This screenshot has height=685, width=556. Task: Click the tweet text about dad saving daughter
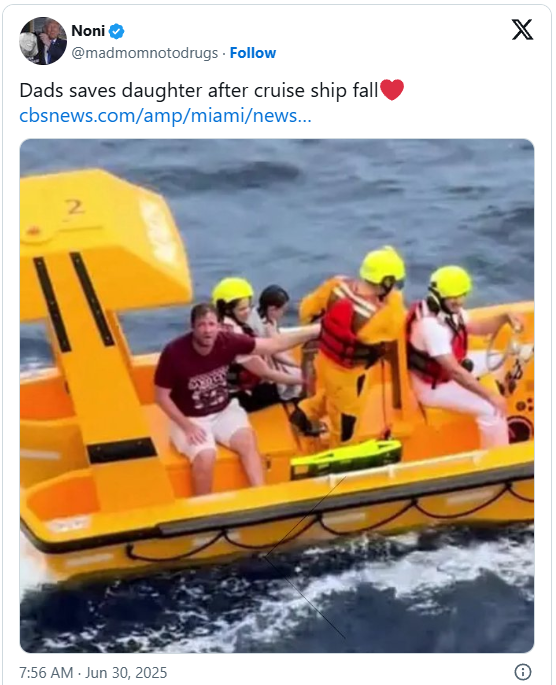click(199, 90)
